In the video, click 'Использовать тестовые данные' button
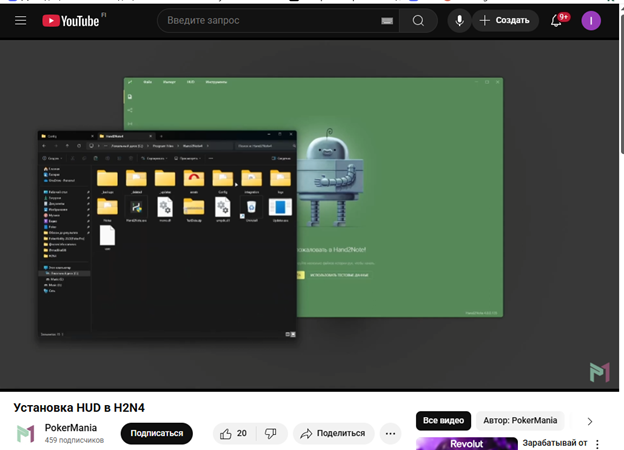 tap(339, 275)
